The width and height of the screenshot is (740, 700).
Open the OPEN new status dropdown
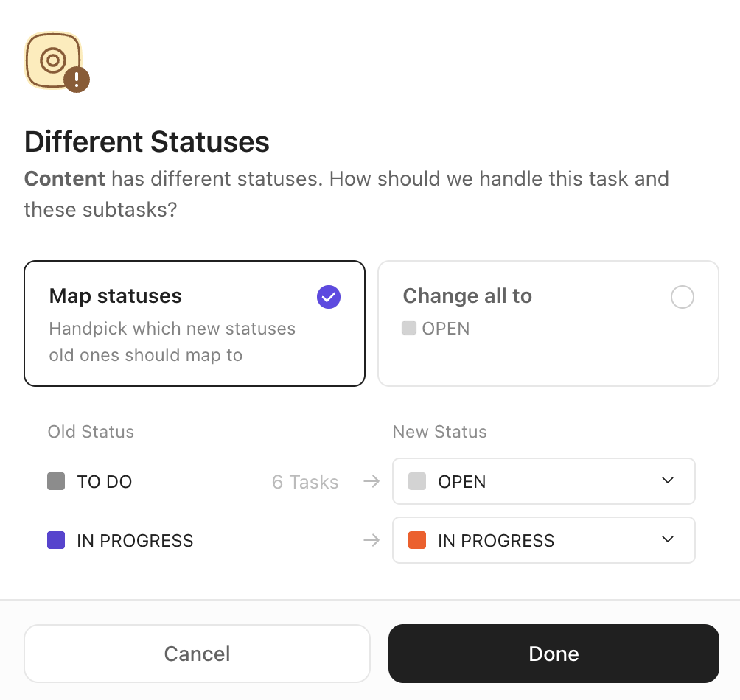(x=543, y=481)
